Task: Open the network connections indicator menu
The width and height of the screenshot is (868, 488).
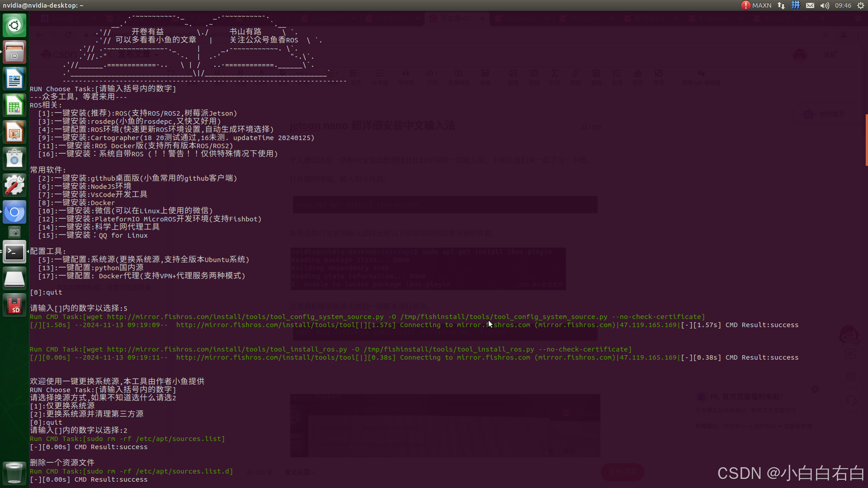Action: (781, 5)
